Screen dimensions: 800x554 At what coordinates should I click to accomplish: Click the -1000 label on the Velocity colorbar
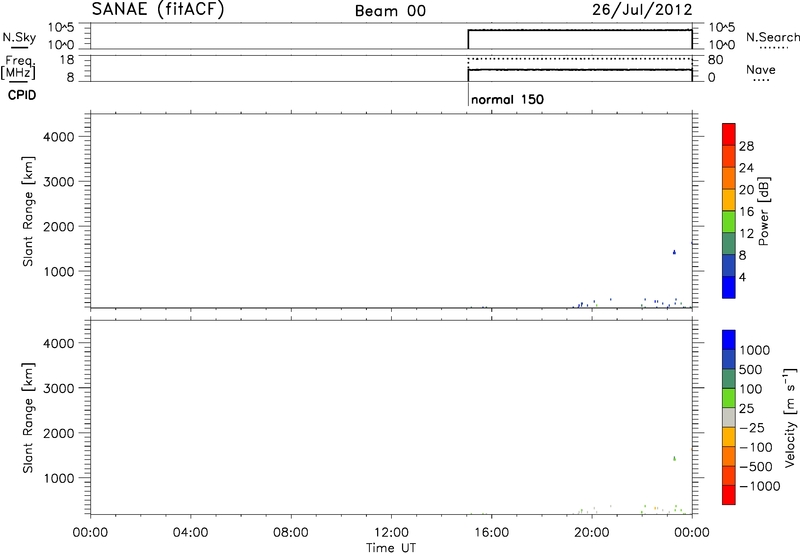tap(759, 486)
